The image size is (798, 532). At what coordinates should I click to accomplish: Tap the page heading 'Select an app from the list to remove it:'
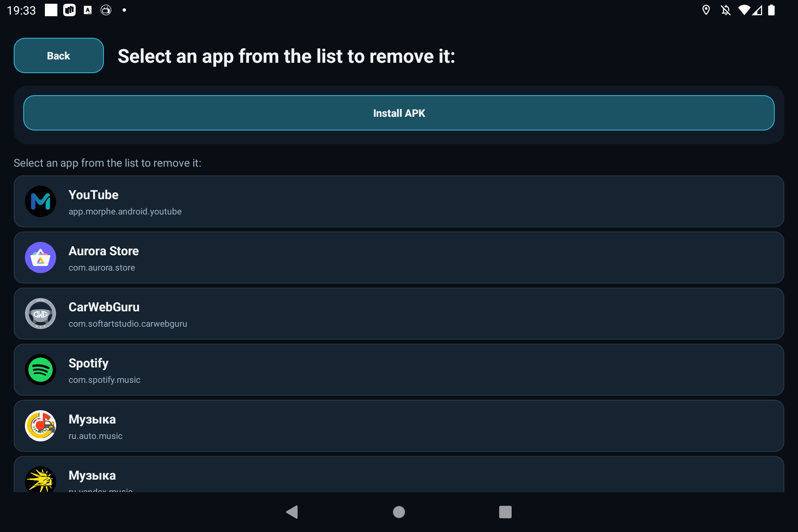286,56
